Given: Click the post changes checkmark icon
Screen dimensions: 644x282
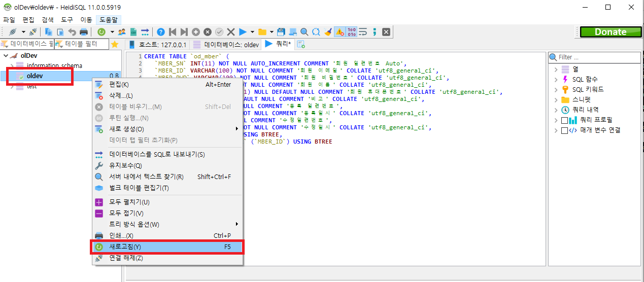Looking at the screenshot, I should tap(219, 31).
